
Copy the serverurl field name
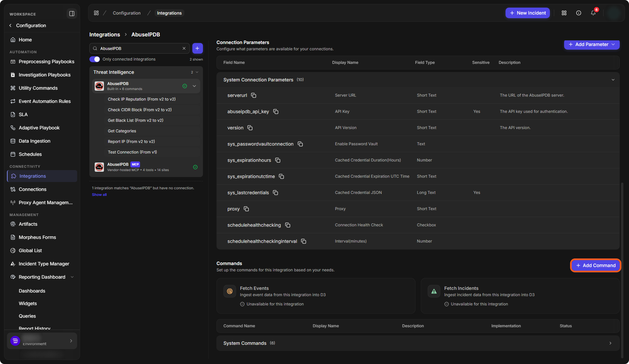pos(254,95)
